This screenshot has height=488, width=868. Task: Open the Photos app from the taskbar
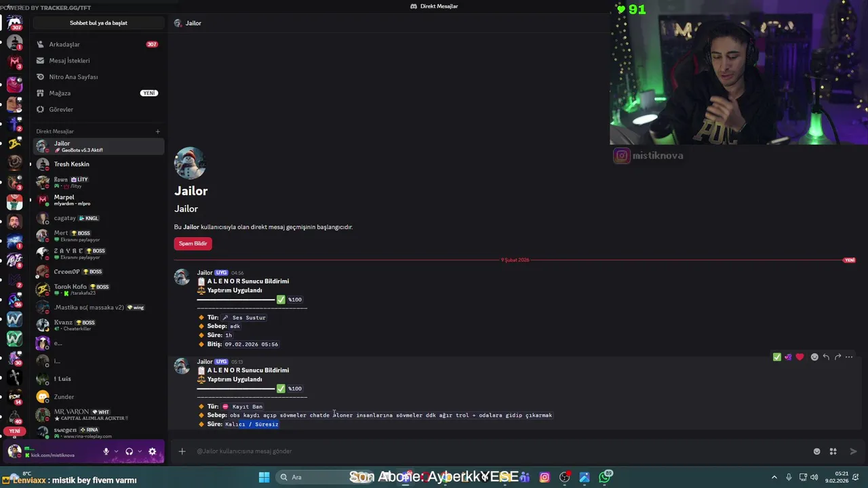click(x=585, y=477)
